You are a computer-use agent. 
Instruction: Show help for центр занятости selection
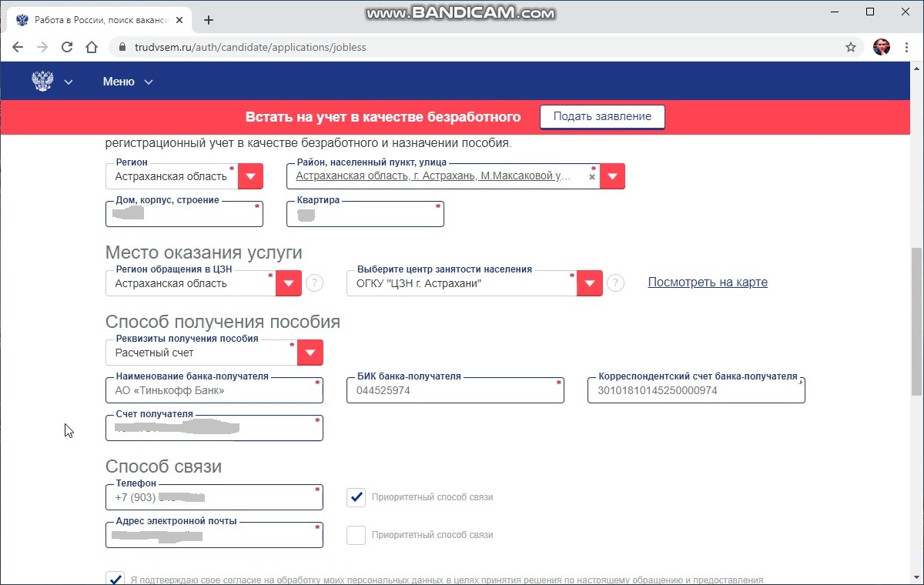(x=615, y=283)
